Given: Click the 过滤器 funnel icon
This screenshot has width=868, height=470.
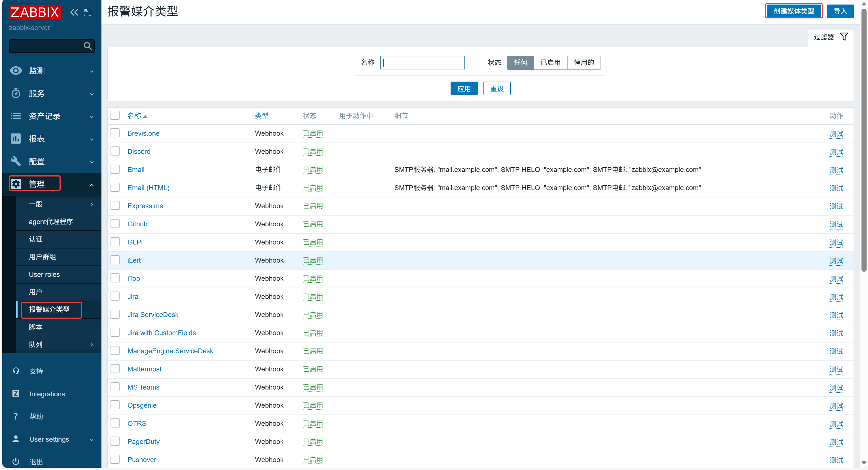Looking at the screenshot, I should 844,36.
